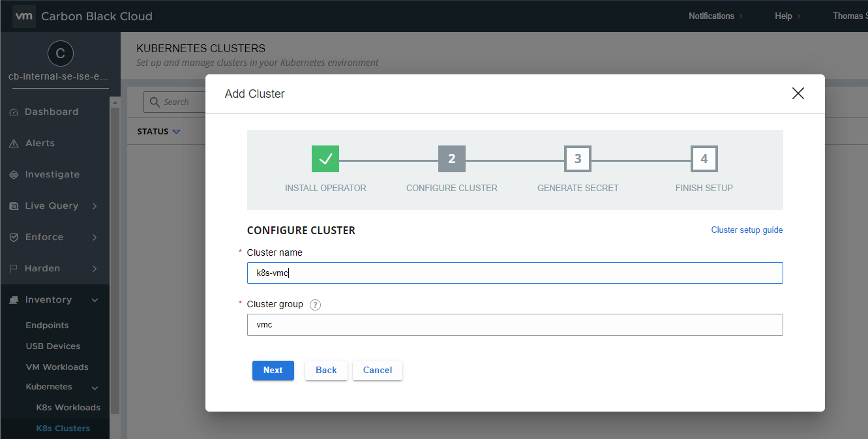868x439 pixels.
Task: Expand the Enforce submenu chevron
Action: click(95, 237)
